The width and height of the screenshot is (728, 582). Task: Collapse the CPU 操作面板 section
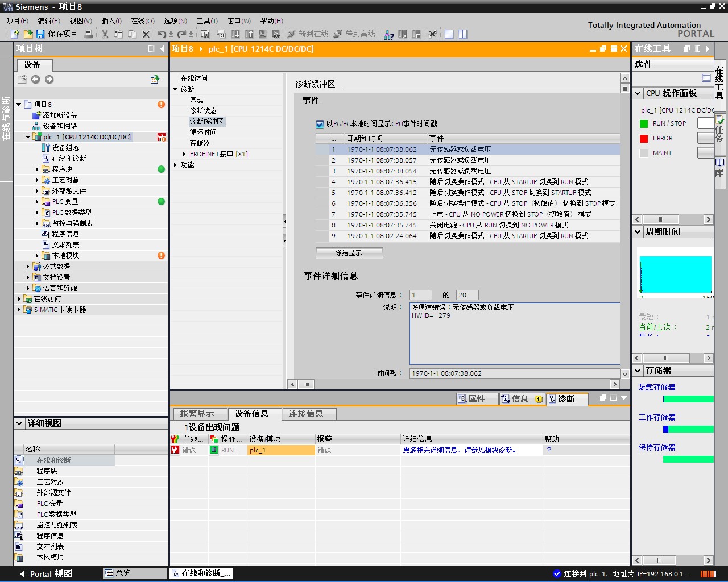638,93
